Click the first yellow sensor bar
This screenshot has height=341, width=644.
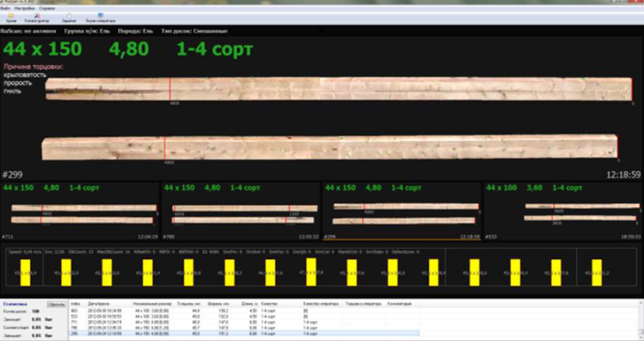(25, 272)
